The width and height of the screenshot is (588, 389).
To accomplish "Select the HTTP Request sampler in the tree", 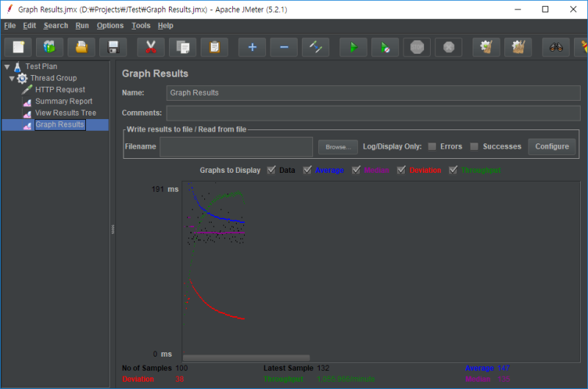I will coord(60,90).
